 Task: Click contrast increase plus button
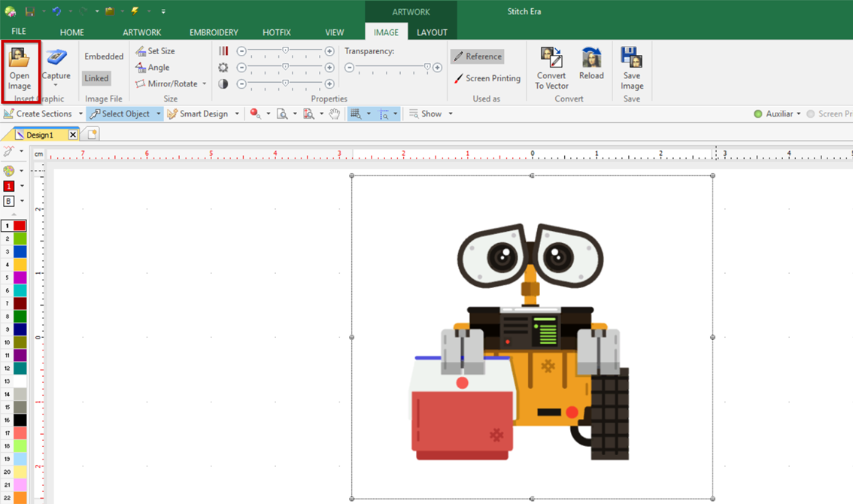coord(329,83)
